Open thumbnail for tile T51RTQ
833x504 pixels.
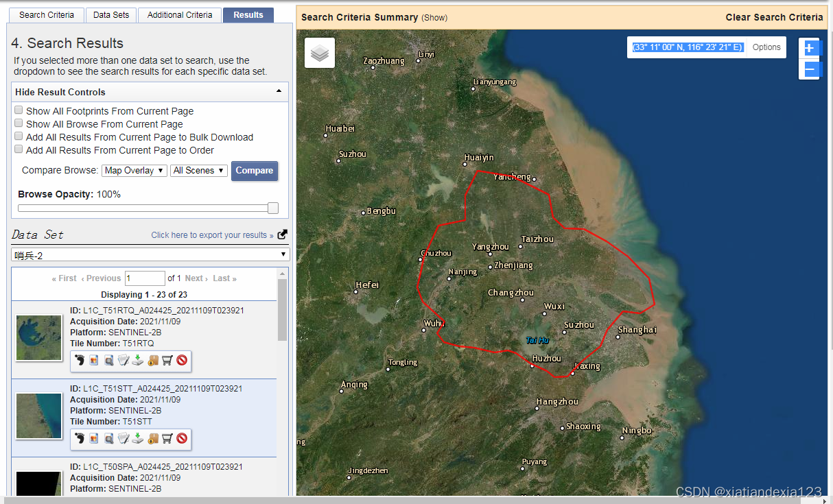click(x=38, y=338)
